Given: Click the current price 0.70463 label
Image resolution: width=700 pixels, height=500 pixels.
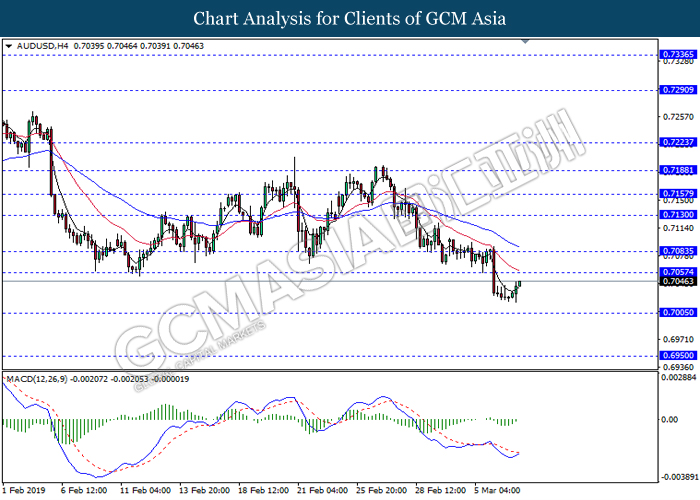Looking at the screenshot, I should (x=678, y=281).
